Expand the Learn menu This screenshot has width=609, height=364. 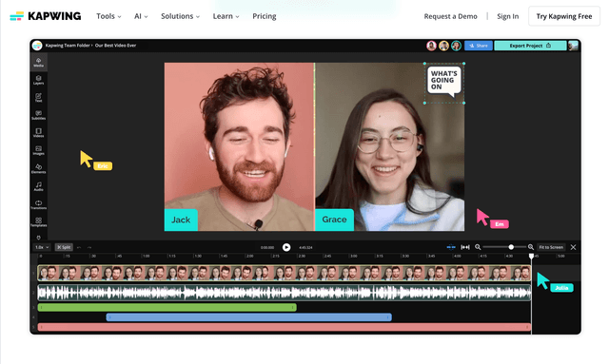click(226, 16)
